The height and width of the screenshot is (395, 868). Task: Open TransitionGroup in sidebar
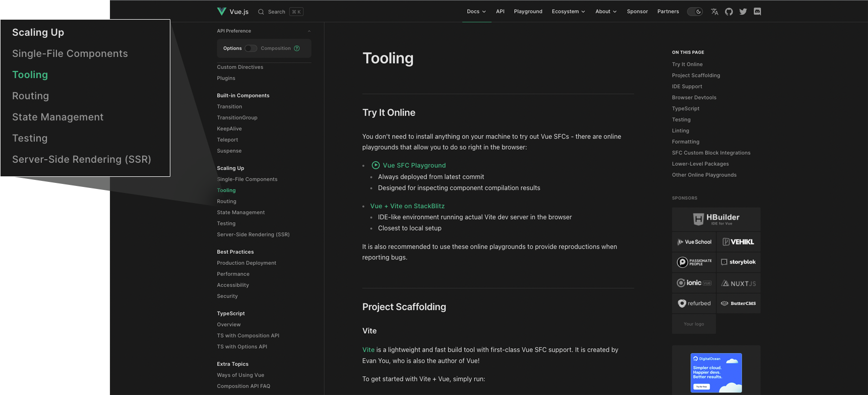coord(237,118)
